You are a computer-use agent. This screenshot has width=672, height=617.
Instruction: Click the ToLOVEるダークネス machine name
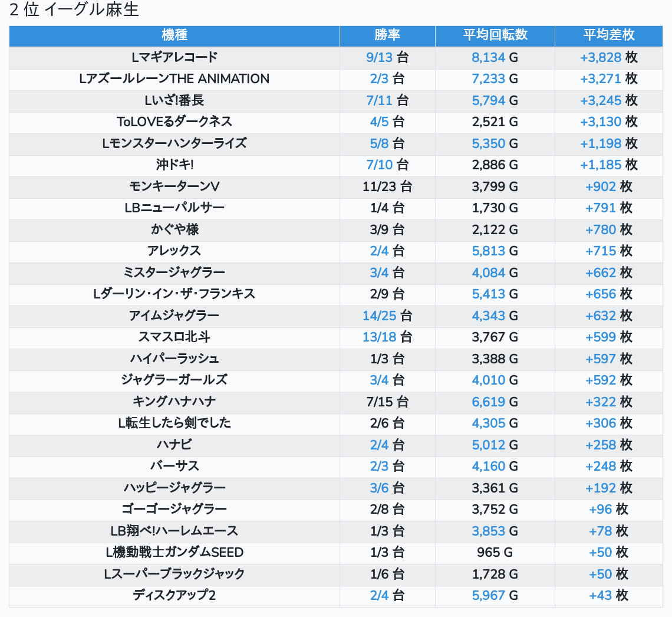[x=174, y=122]
